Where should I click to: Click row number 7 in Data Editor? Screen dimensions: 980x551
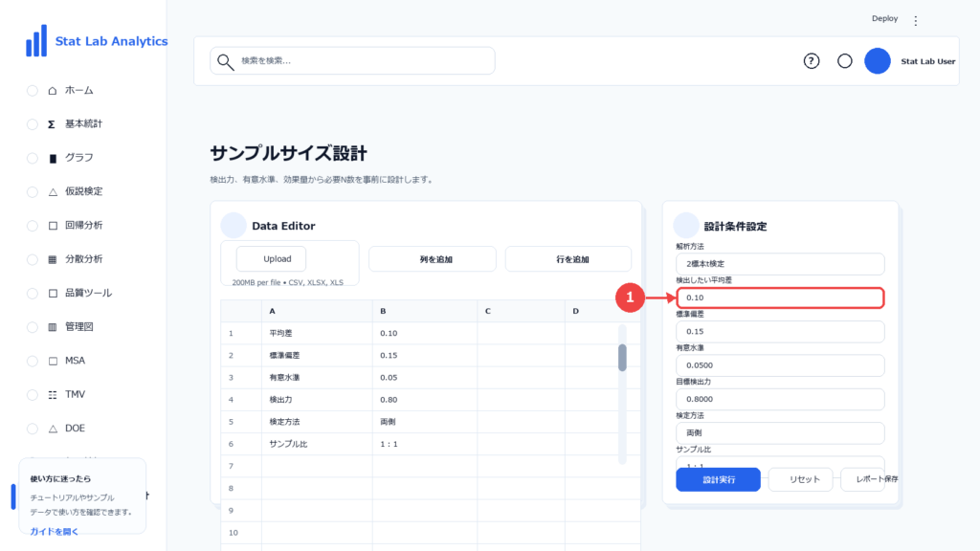pyautogui.click(x=240, y=466)
